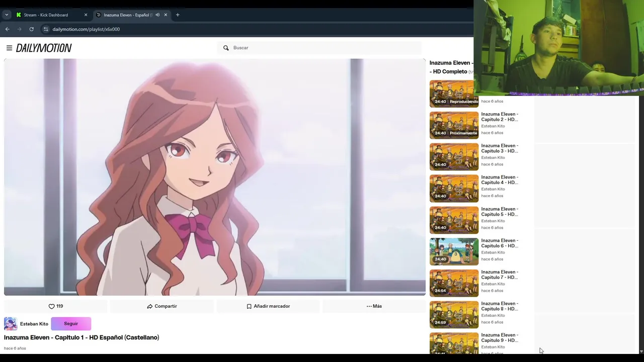The height and width of the screenshot is (362, 644).
Task: Click the Seguir follow button
Action: point(71,324)
